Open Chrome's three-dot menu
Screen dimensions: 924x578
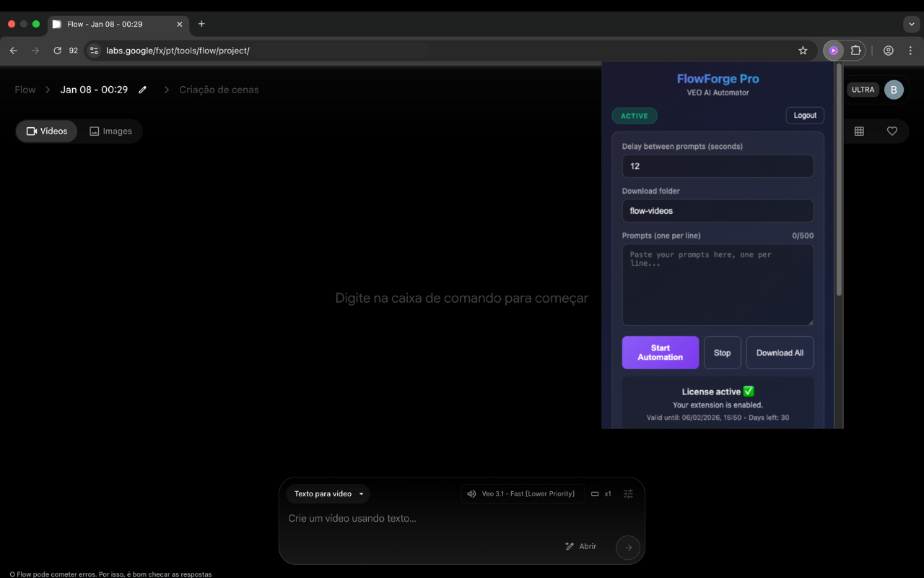pyautogui.click(x=910, y=51)
